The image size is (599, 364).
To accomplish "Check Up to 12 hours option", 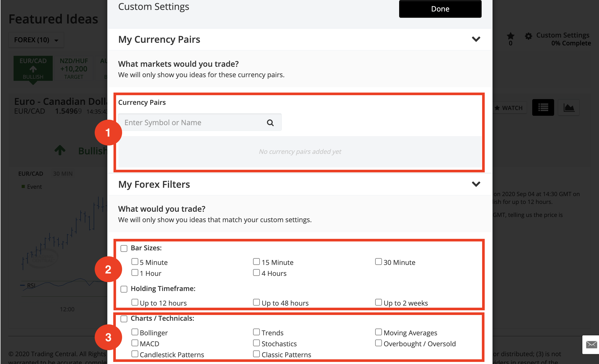I will [135, 302].
